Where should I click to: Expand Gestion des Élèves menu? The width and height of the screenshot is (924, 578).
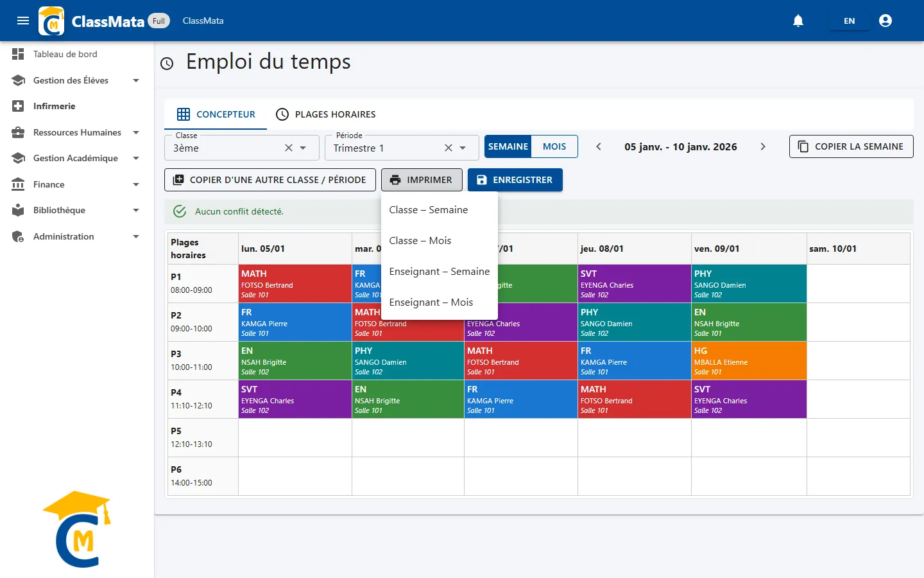[77, 80]
